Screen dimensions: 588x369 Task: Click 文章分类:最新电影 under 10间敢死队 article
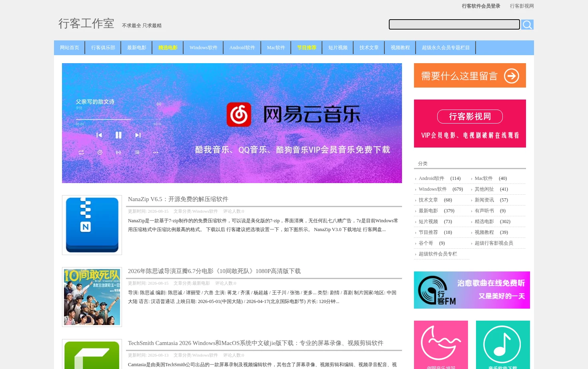click(x=192, y=283)
